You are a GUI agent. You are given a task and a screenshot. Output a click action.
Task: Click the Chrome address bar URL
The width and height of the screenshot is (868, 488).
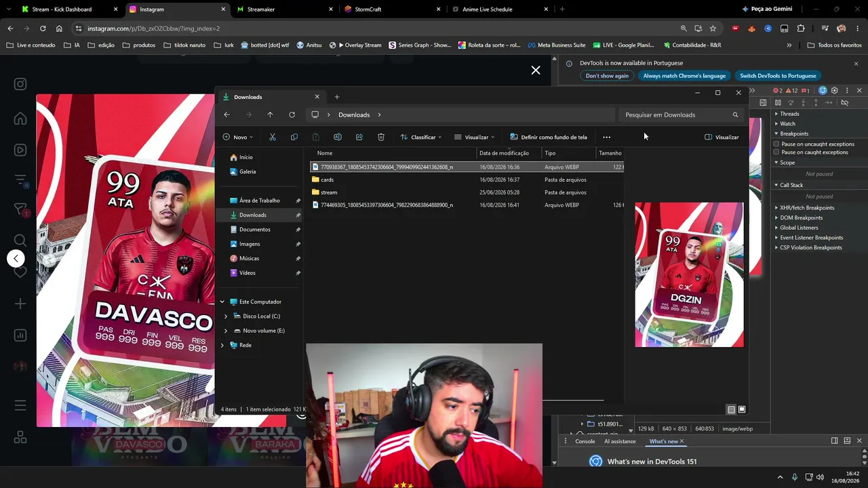point(153,28)
